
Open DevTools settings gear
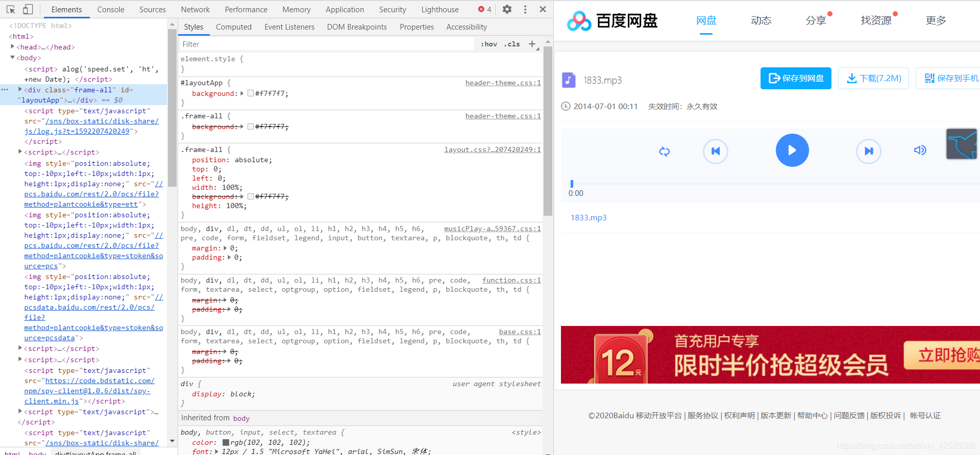(507, 9)
